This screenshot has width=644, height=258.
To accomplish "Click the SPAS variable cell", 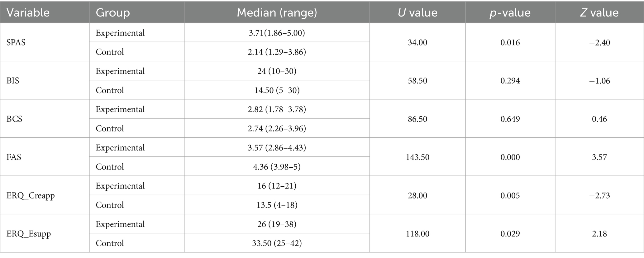I will coord(16,42).
